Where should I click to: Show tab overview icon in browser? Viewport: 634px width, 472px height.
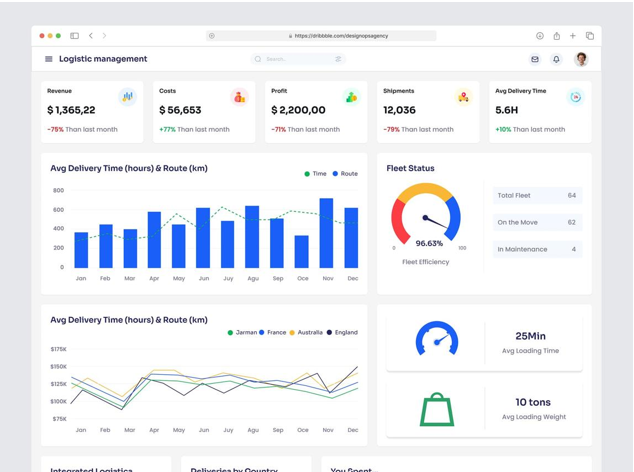coord(590,36)
